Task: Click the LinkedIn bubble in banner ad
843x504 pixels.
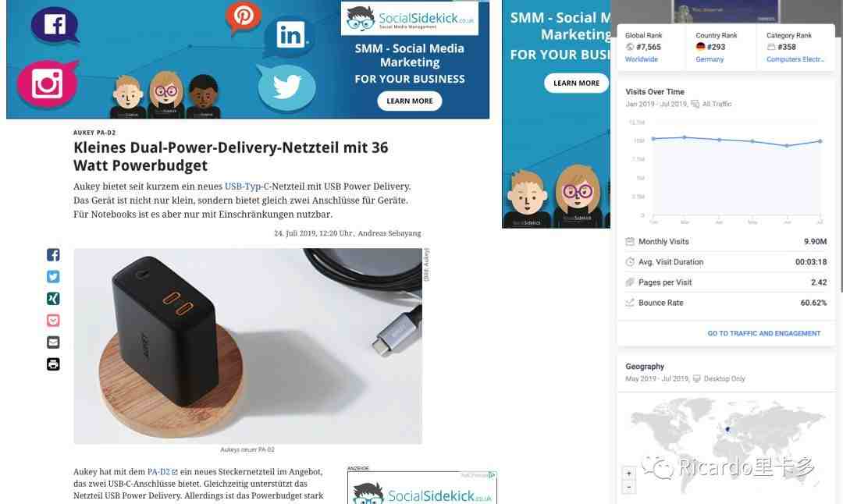Action: [x=291, y=36]
